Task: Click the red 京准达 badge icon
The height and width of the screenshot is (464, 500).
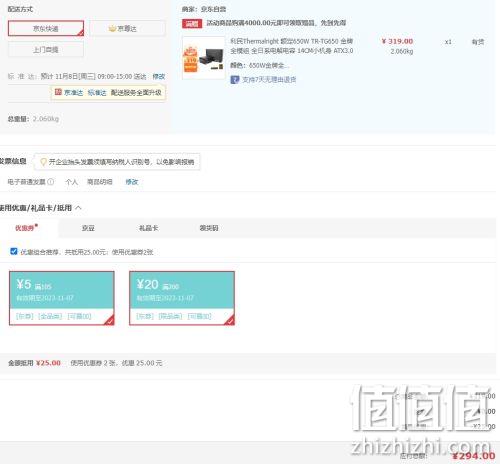Action: [x=58, y=92]
